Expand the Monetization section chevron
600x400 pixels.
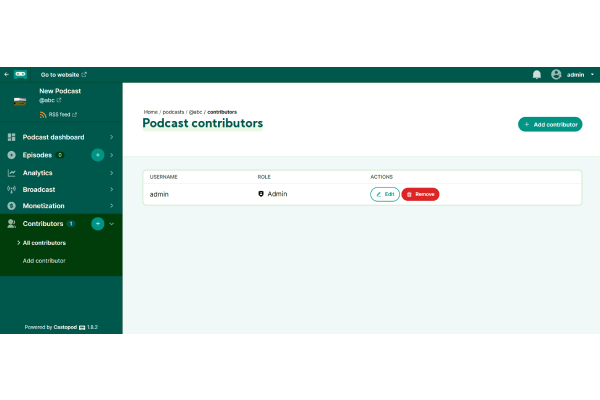pos(112,206)
